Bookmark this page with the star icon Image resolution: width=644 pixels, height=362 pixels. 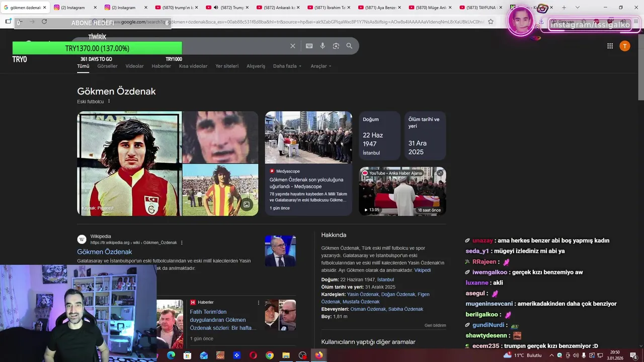(491, 22)
